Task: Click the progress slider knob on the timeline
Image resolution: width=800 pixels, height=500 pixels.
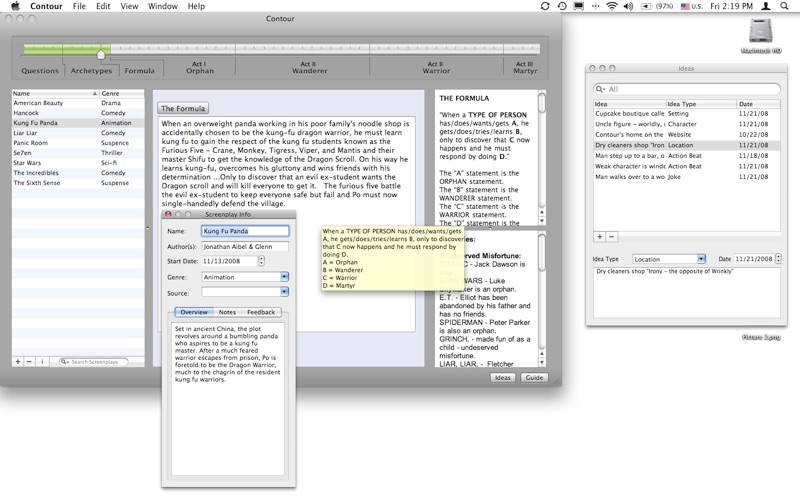Action: 101,53
